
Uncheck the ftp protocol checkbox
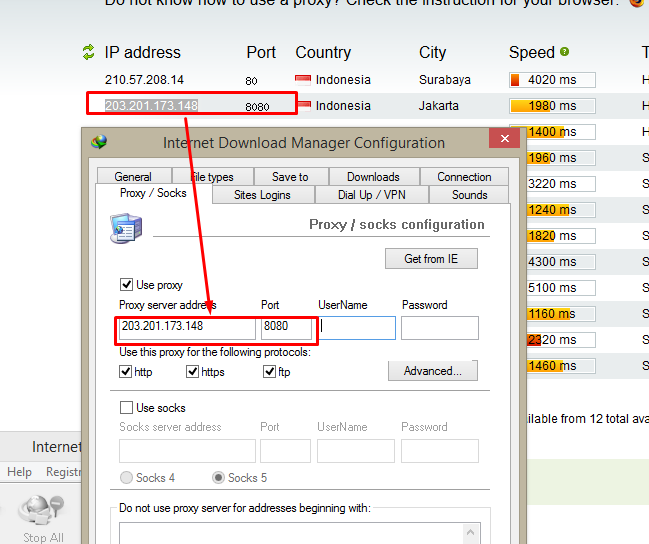point(269,371)
